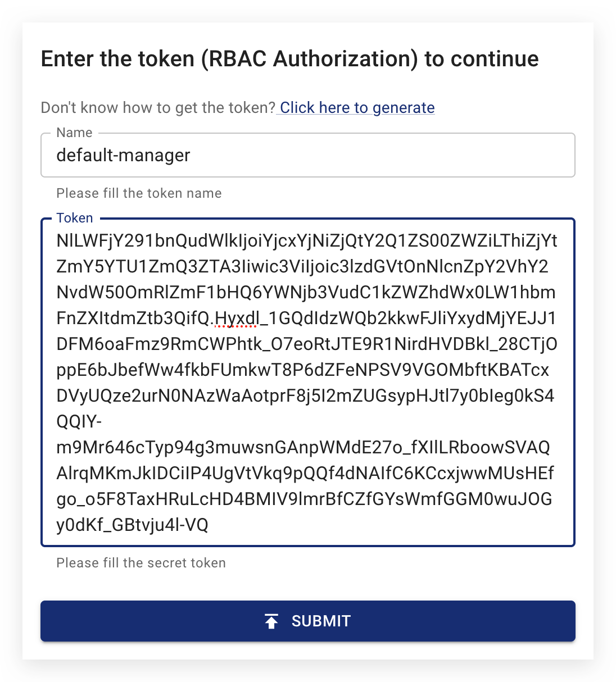Click the Token field label
Viewport: 616px width, 682px height.
(75, 218)
